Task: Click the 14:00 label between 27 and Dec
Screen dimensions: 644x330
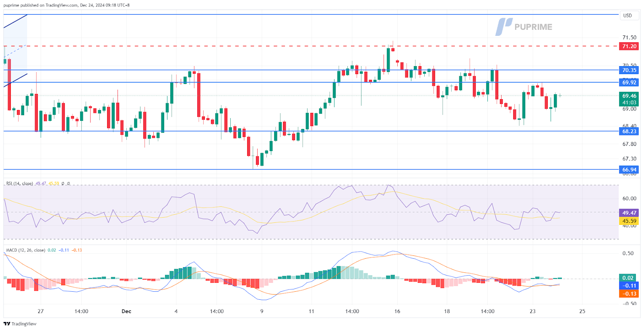Action: (x=81, y=311)
